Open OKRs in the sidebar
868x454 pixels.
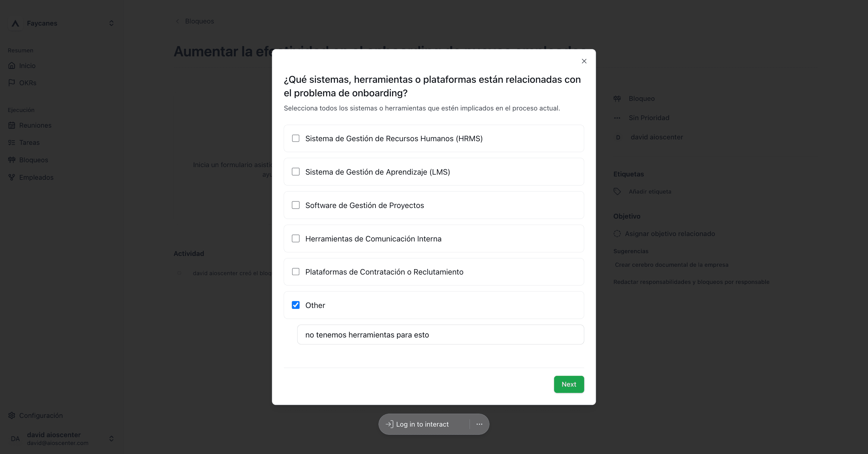click(x=28, y=83)
